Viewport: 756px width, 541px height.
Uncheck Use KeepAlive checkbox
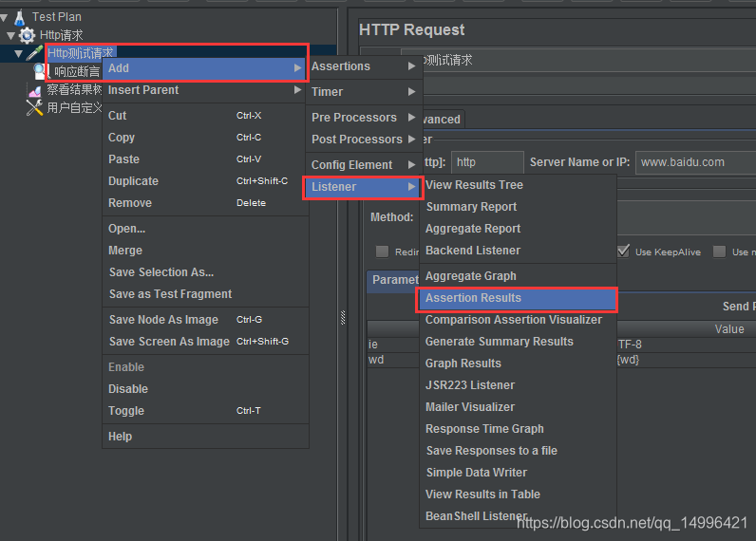[x=623, y=251]
